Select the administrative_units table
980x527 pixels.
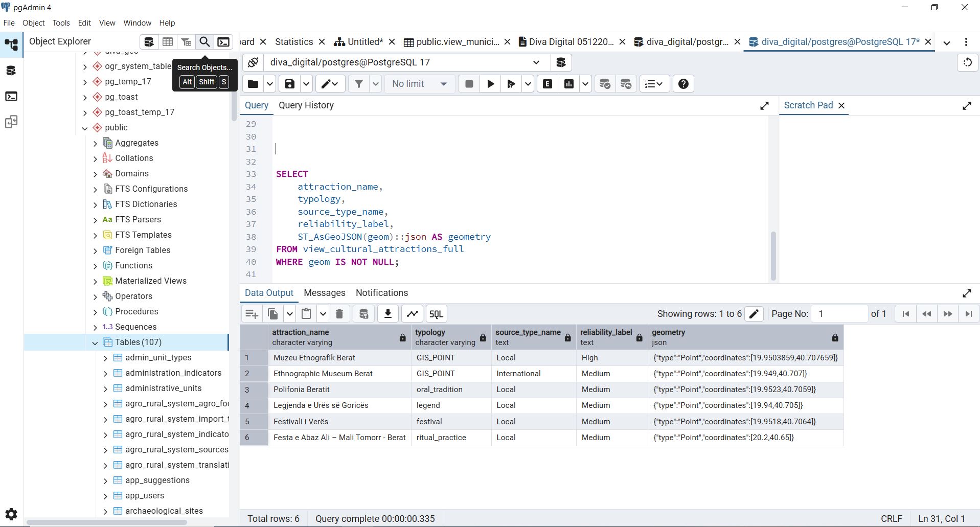point(163,388)
